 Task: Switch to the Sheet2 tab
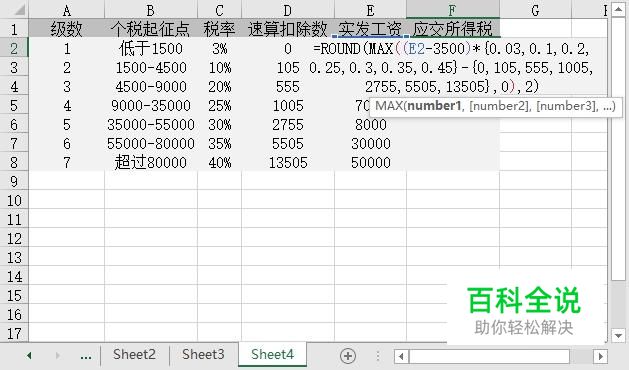134,355
